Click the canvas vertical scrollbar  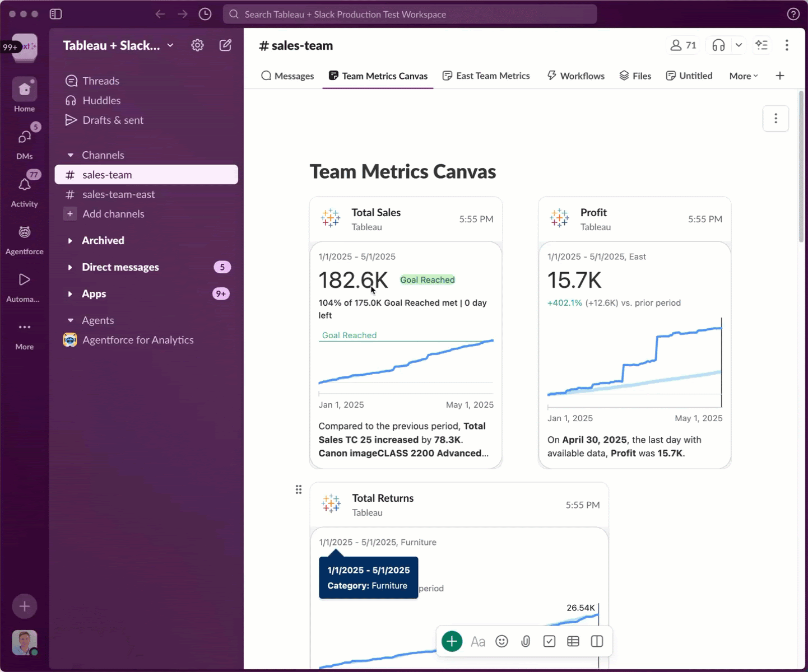(x=801, y=168)
